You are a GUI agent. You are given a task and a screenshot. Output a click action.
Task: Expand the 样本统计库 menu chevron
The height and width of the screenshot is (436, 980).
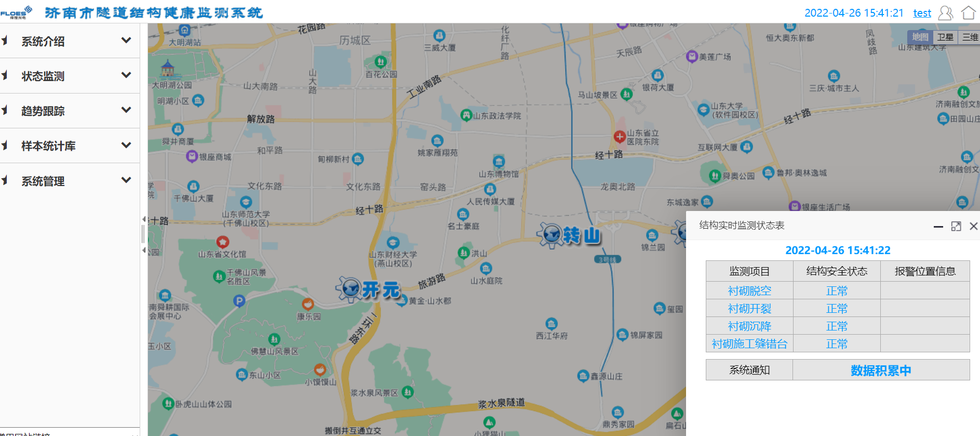click(x=126, y=145)
